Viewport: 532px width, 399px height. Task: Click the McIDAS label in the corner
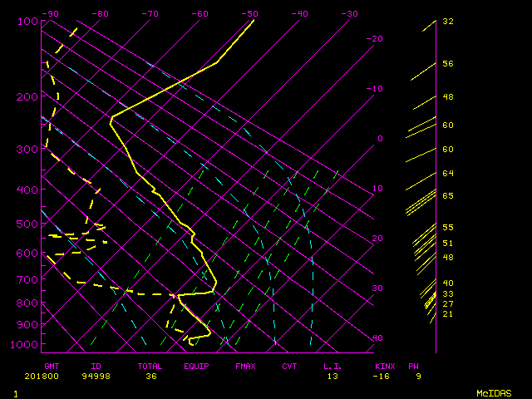point(494,392)
